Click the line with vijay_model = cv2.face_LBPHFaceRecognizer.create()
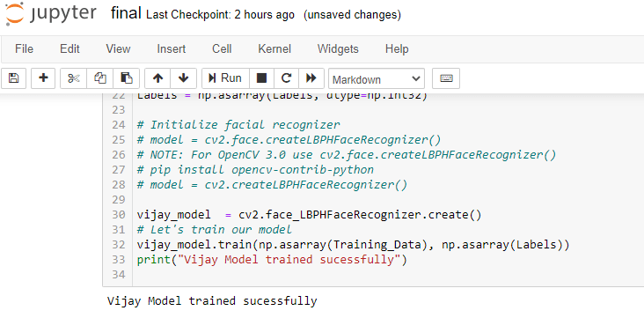Screen dimensions: 644x318 309,215
